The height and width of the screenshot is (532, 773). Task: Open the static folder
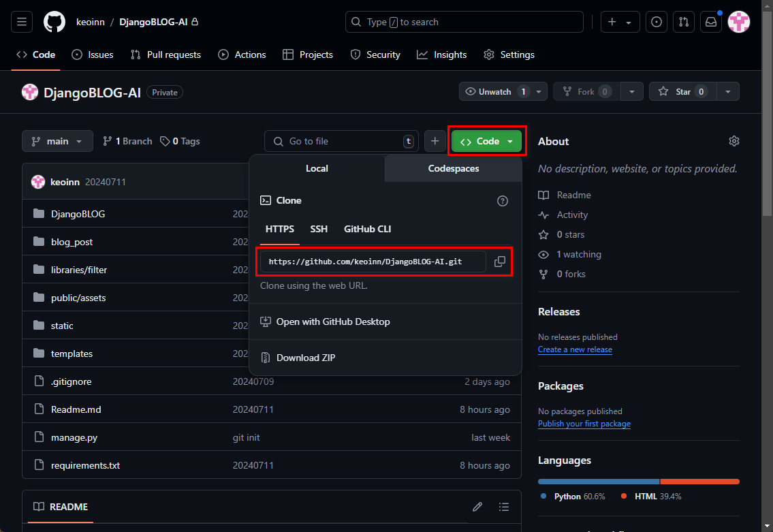[62, 326]
